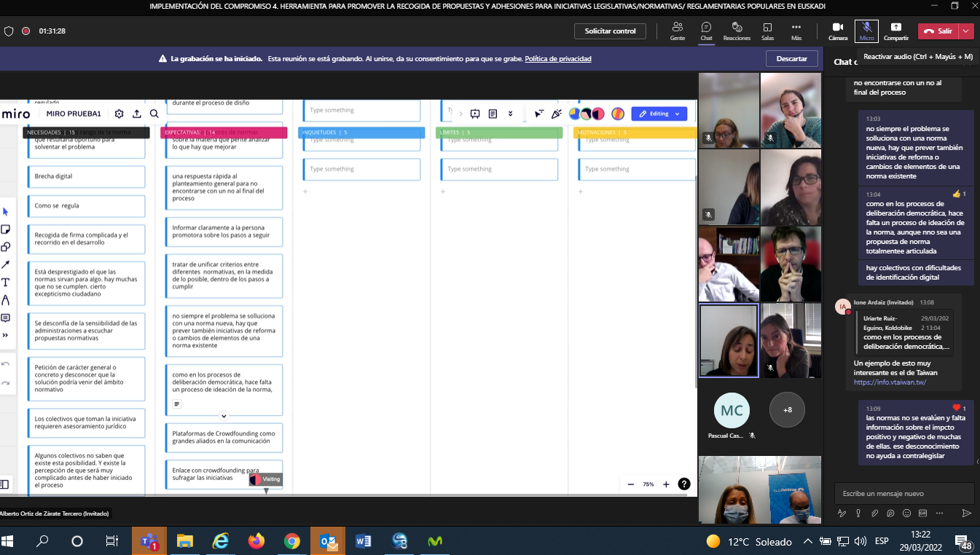This screenshot has height=555, width=980.
Task: Toggle the Chat panel in meeting bar
Action: (x=706, y=31)
